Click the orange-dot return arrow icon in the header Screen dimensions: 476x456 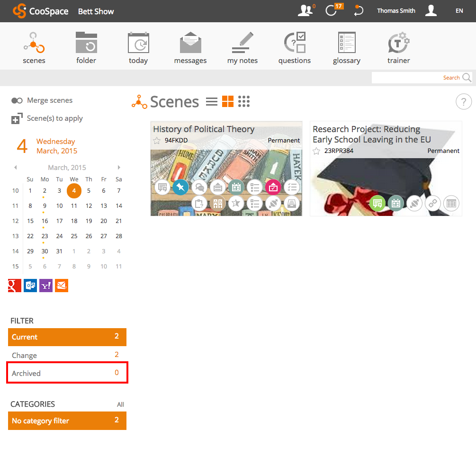[359, 10]
